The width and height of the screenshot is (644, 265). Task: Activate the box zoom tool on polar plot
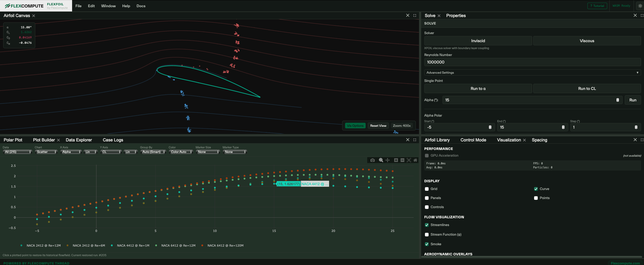[x=381, y=160]
